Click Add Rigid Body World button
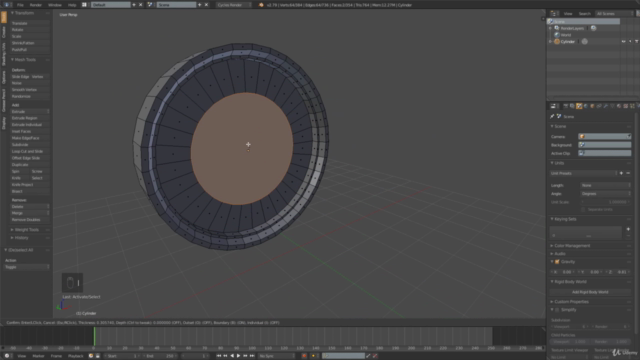The height and width of the screenshot is (360, 640). [x=590, y=292]
